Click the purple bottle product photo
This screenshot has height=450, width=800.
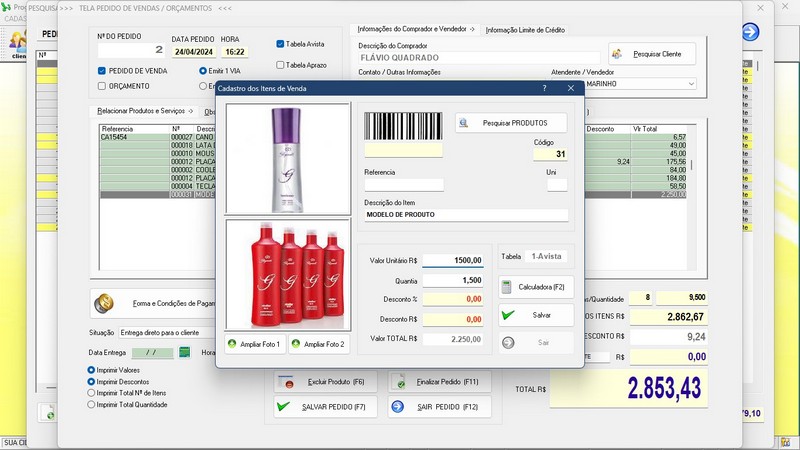[288, 159]
